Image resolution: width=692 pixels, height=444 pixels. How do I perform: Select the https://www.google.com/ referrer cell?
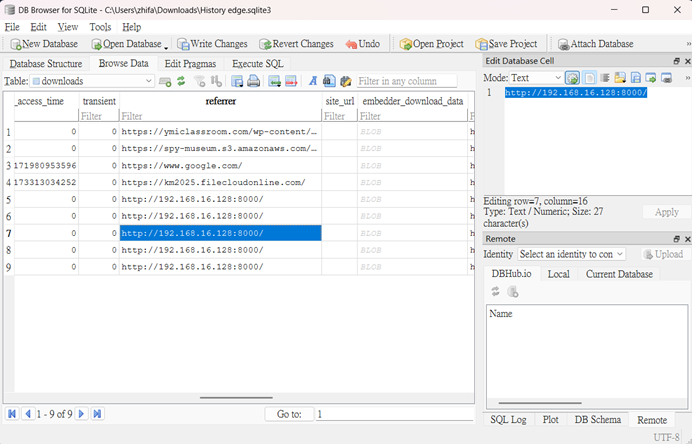[x=221, y=166]
